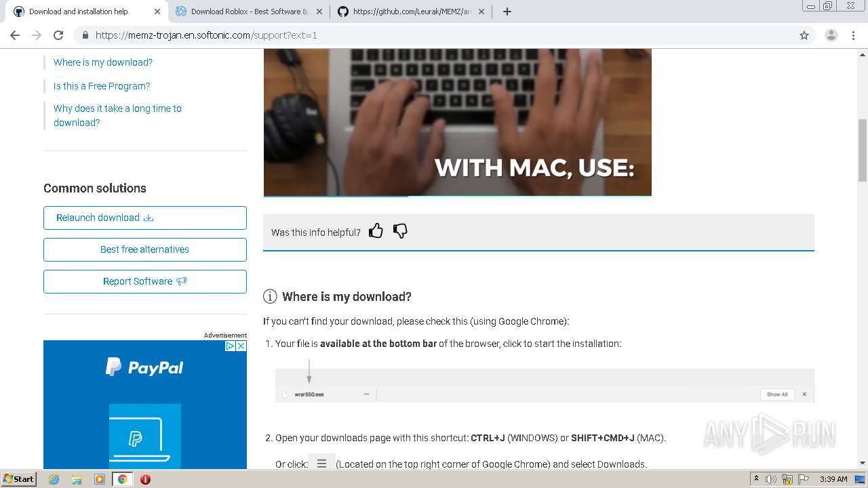Open the 'Where is my download?' sidebar link
Viewport: 868px width, 488px height.
[103, 62]
